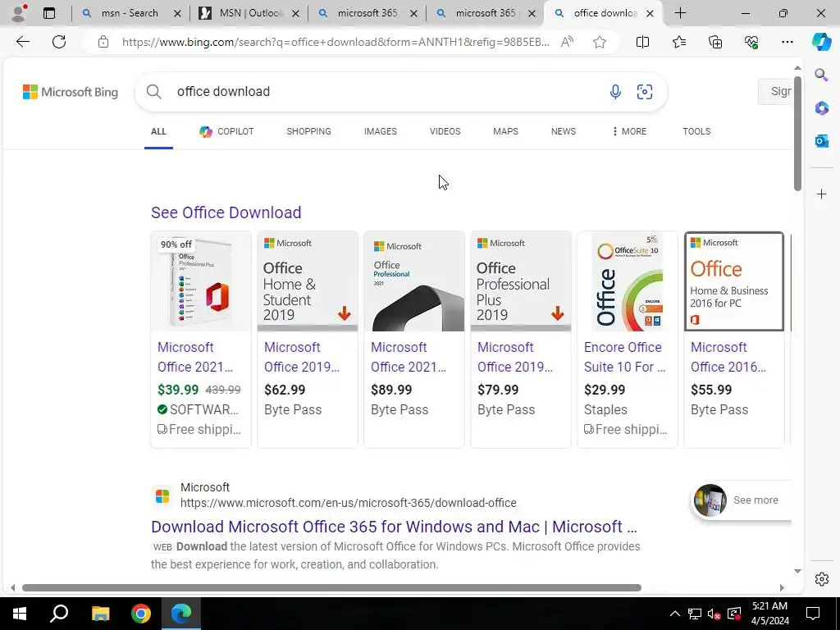This screenshot has height=630, width=840.
Task: Search using voice microphone icon
Action: point(615,92)
